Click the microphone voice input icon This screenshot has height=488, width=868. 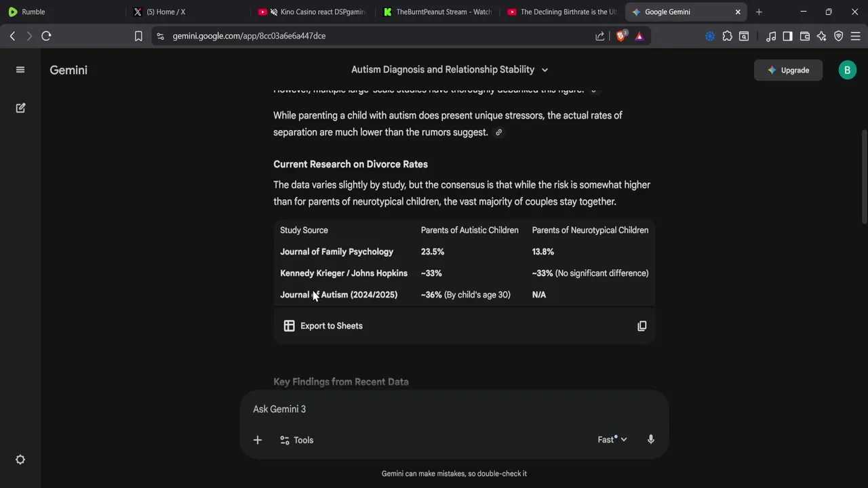click(x=650, y=440)
